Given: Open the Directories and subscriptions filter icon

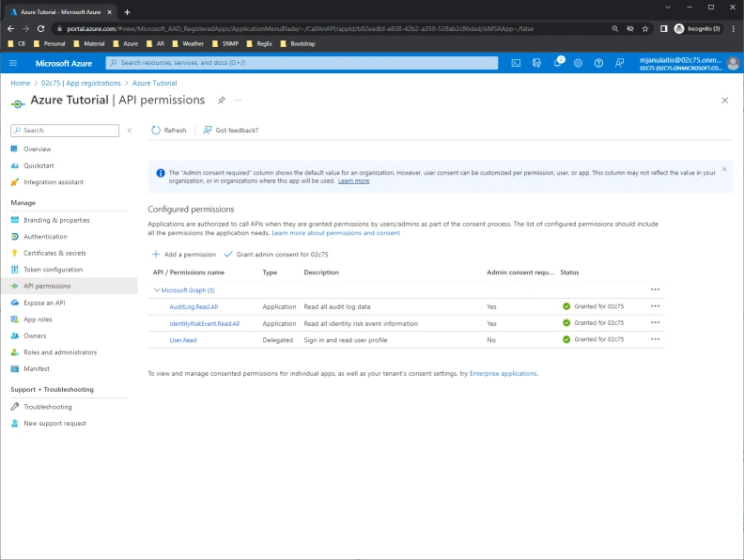Looking at the screenshot, I should pos(536,63).
